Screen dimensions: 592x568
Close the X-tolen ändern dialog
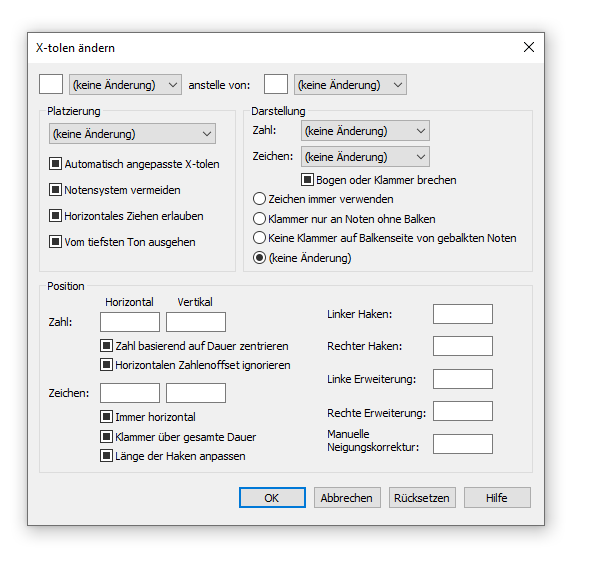pos(529,47)
